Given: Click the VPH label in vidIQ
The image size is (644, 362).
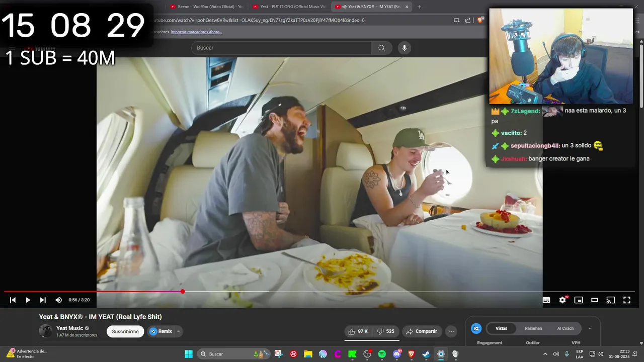Looking at the screenshot, I should pyautogui.click(x=576, y=343).
